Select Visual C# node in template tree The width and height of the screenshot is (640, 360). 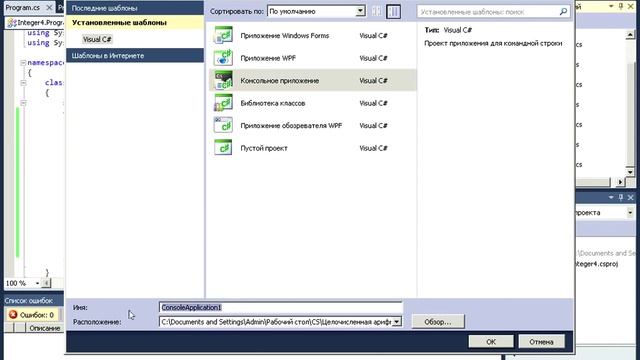pyautogui.click(x=97, y=39)
